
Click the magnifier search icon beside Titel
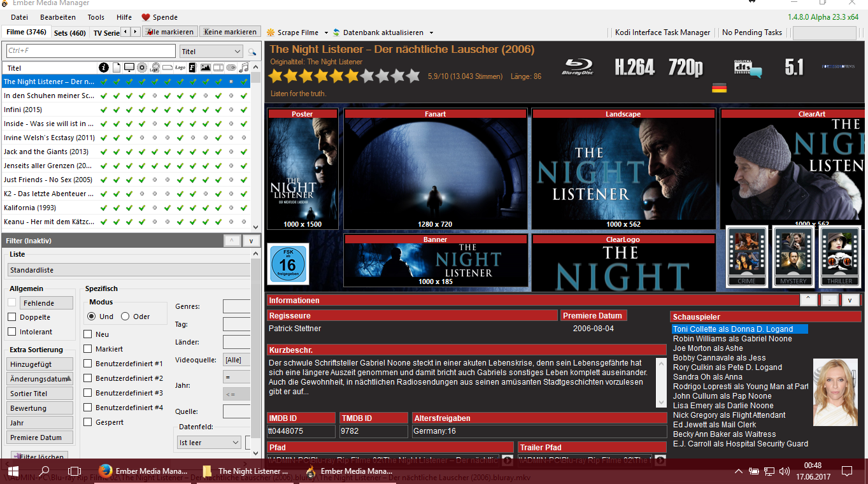(252, 52)
